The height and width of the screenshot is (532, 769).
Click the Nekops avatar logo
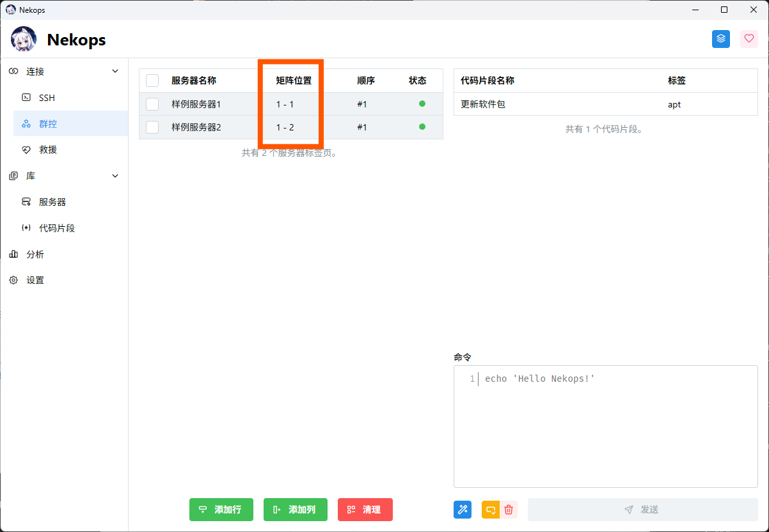pos(24,40)
